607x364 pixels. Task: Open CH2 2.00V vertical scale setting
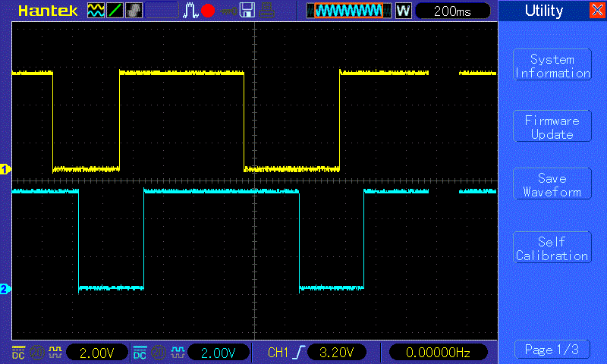point(219,353)
